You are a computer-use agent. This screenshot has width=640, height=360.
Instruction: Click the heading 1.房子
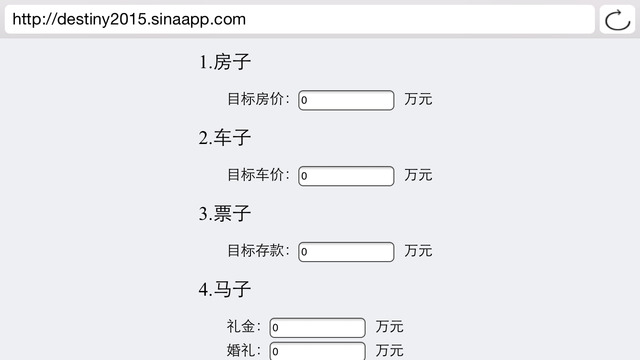[224, 62]
